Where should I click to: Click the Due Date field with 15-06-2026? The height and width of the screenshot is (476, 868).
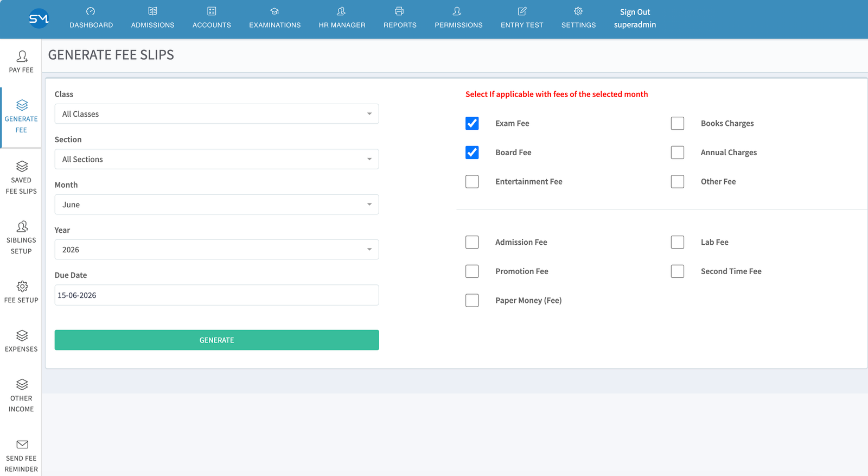[216, 295]
